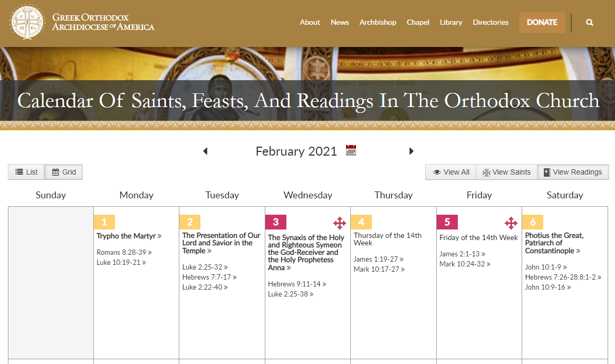Open the About menu
The width and height of the screenshot is (615, 364).
(x=310, y=22)
